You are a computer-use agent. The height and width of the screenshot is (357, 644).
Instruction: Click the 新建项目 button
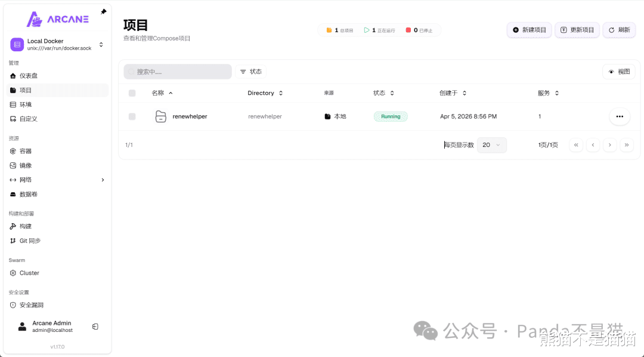click(x=529, y=30)
